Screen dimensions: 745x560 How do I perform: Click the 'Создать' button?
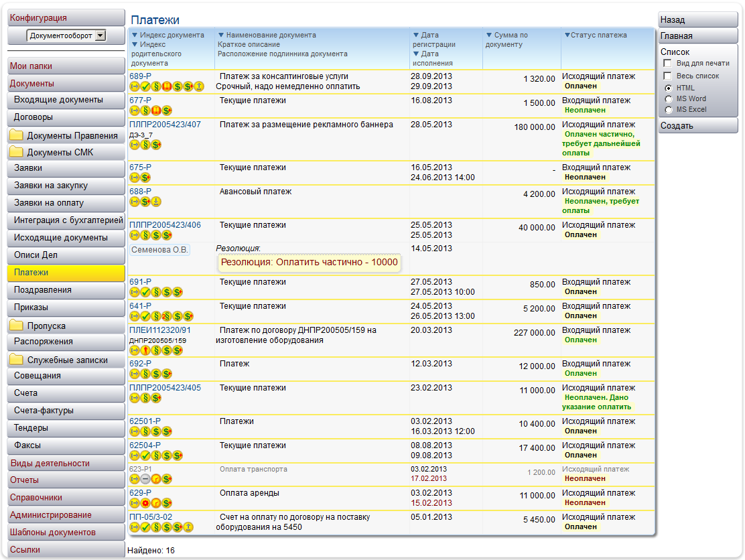pos(677,126)
